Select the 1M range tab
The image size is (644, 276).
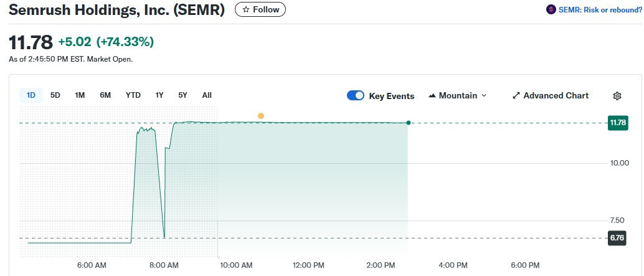click(80, 95)
